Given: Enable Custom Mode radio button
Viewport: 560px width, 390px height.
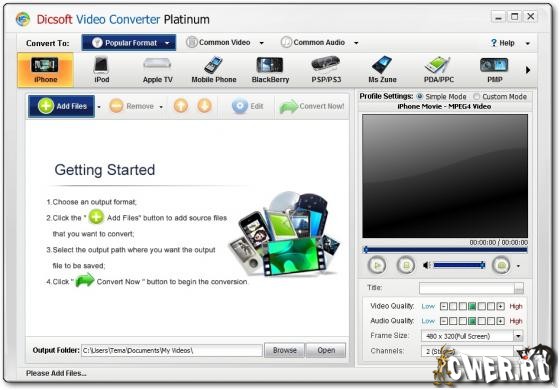Looking at the screenshot, I should [476, 96].
